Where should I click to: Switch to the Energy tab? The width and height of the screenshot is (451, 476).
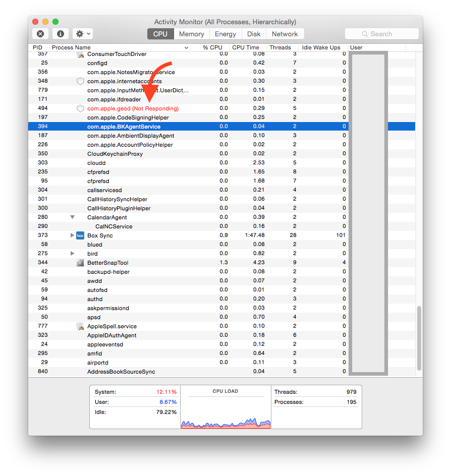coord(225,34)
